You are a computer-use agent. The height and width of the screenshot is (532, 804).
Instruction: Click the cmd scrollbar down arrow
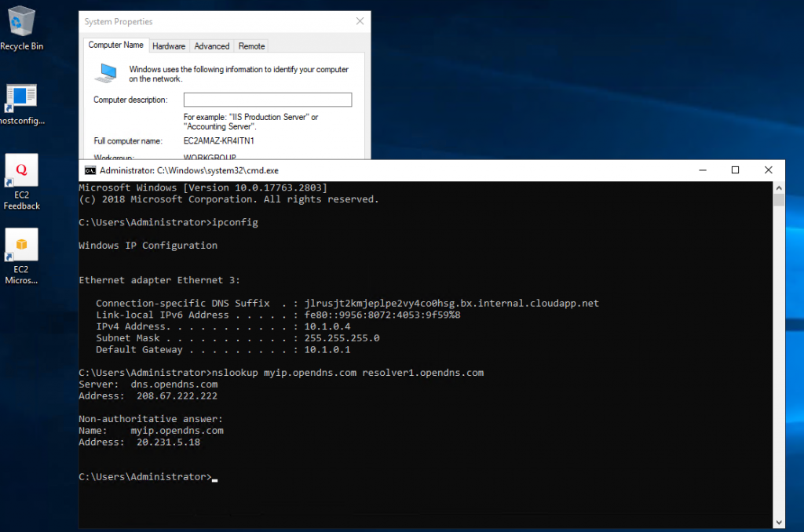pos(778,521)
